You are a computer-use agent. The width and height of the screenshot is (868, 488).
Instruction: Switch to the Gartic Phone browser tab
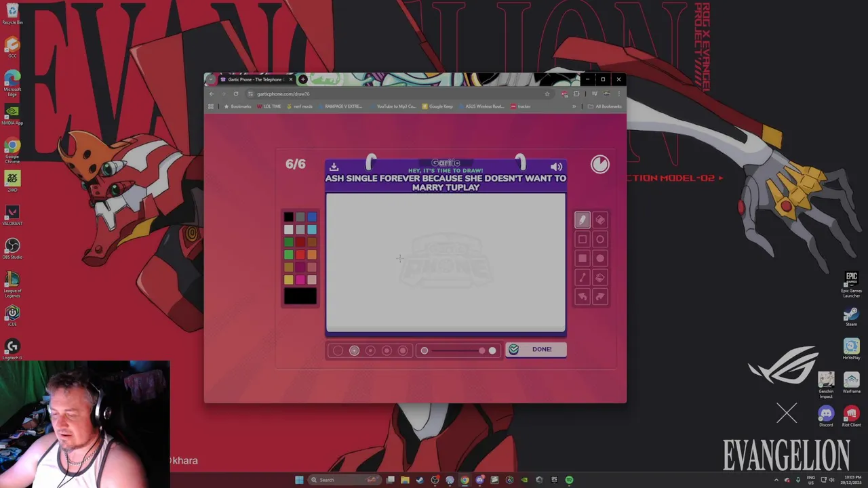coord(255,79)
